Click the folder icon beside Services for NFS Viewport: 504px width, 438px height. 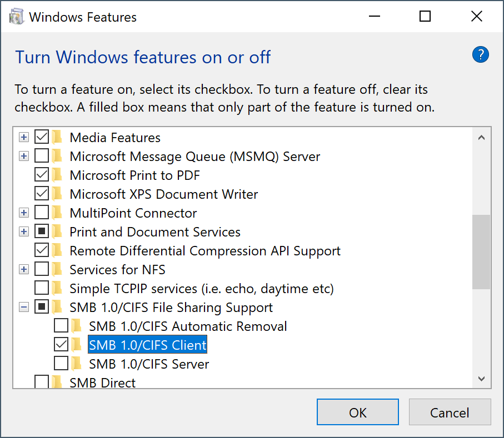(x=57, y=269)
